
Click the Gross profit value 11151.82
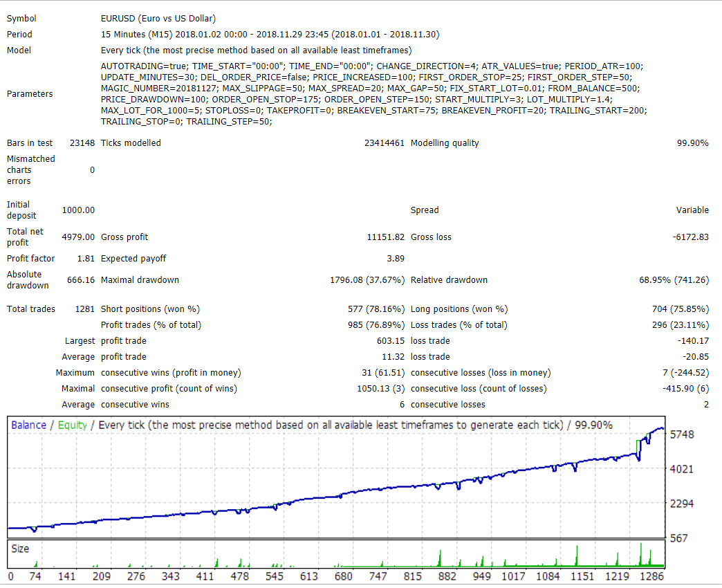[385, 237]
